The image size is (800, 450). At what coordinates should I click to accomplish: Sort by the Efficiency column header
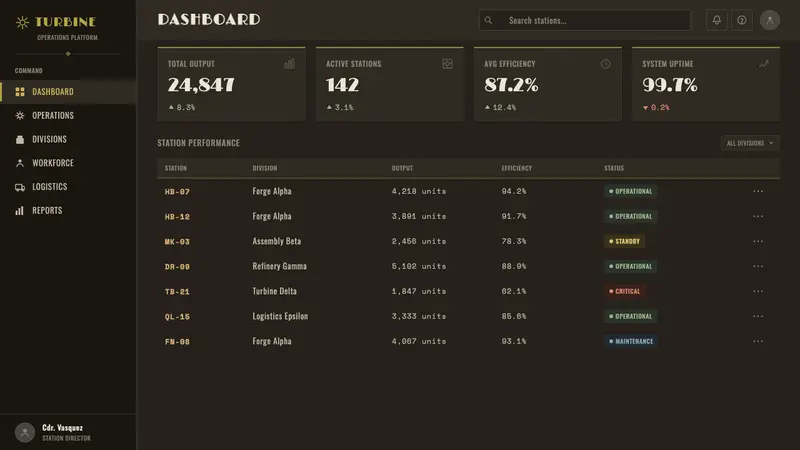516,168
